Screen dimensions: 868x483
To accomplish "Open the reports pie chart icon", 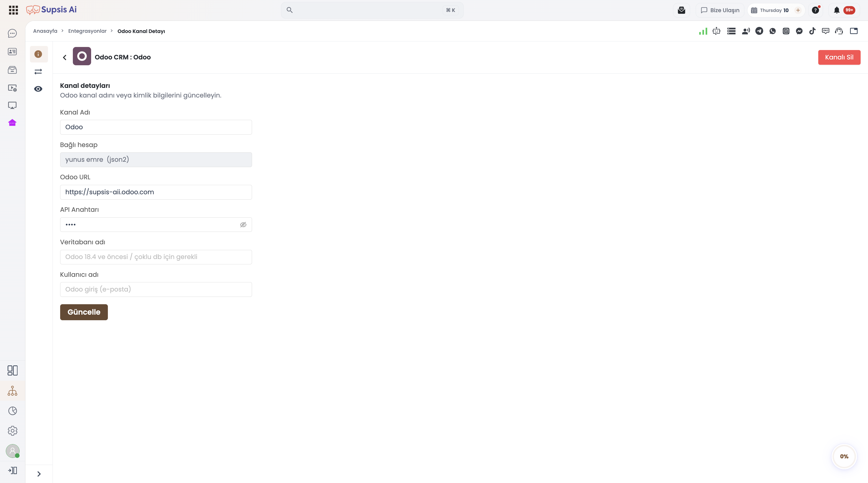I will pyautogui.click(x=12, y=411).
